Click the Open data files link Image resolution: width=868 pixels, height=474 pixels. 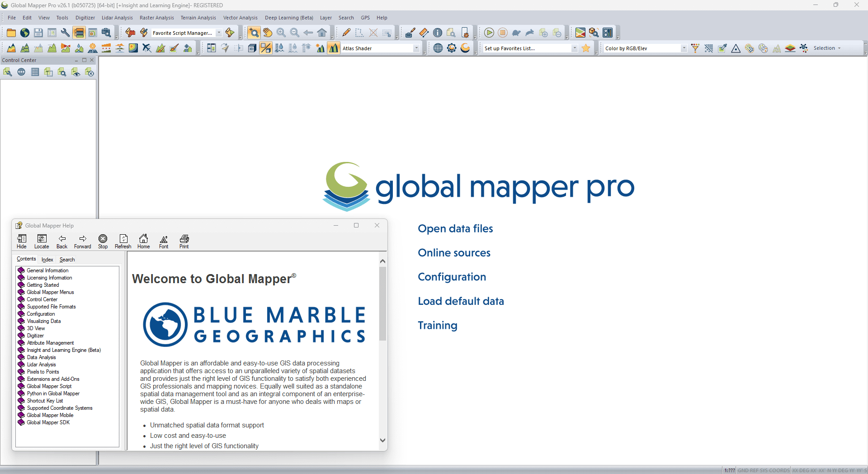455,229
